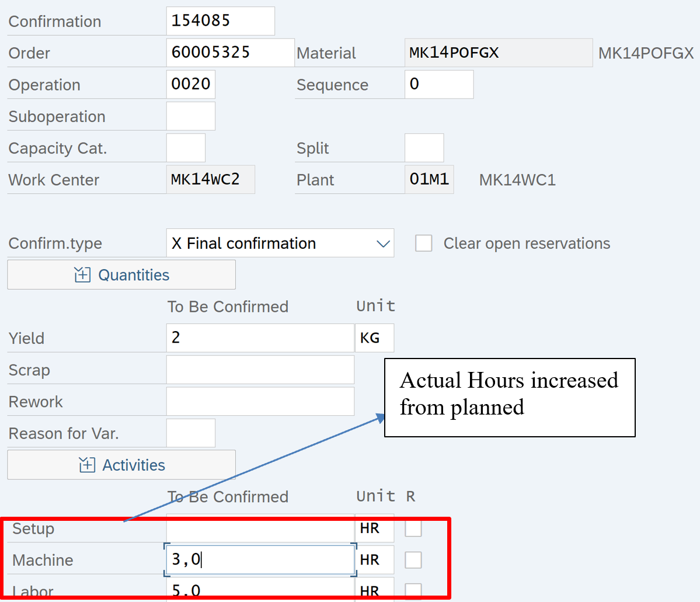Screen dimensions: 700x602
Task: Select the Sequence field
Action: (x=438, y=84)
